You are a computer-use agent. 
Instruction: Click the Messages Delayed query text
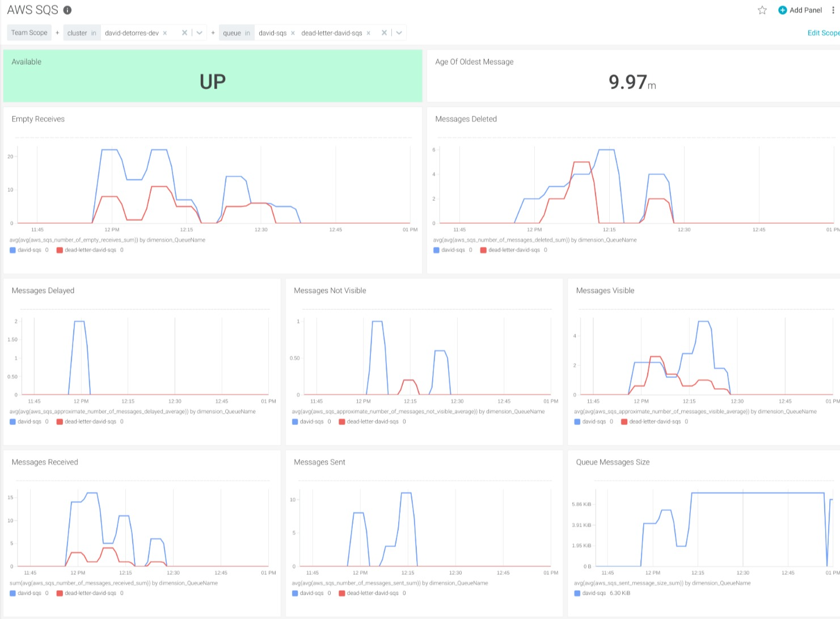point(133,412)
